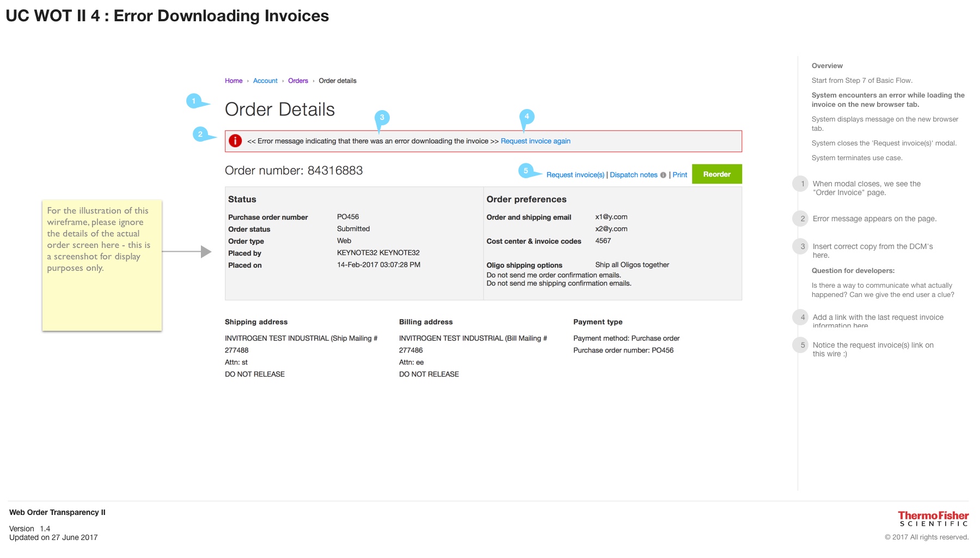Click blue annotation marker 1
Viewport: 980px width, 558px height.
(x=194, y=101)
